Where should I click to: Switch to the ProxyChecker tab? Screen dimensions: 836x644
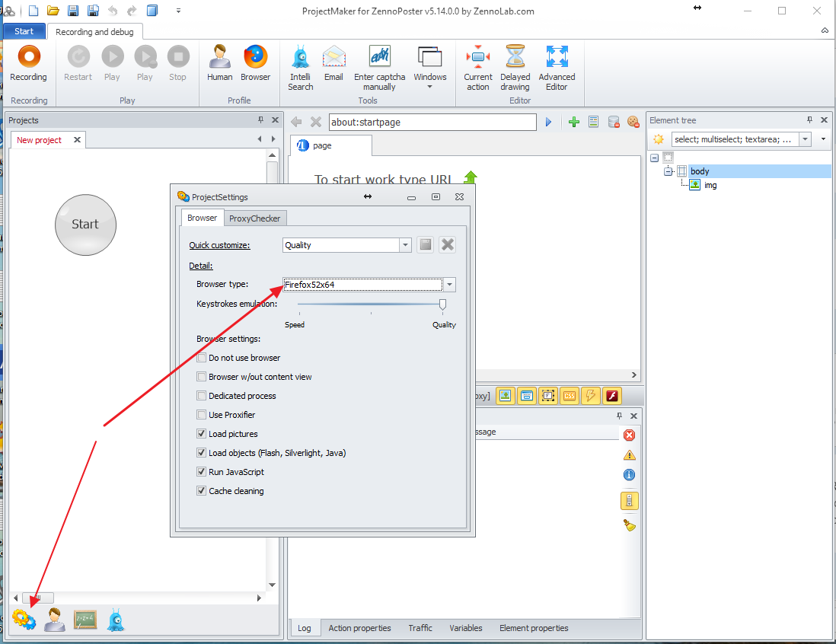(x=255, y=218)
